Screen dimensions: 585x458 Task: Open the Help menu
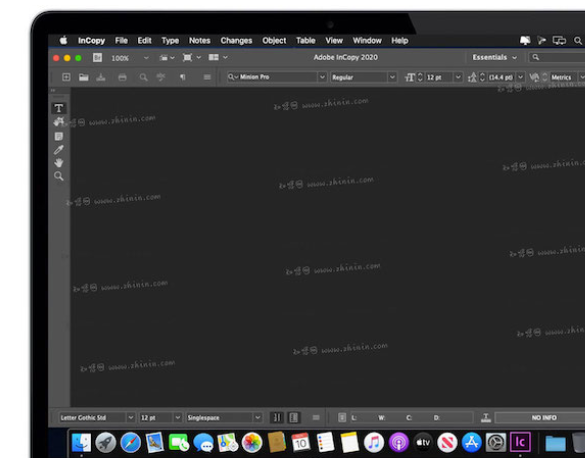(x=400, y=41)
